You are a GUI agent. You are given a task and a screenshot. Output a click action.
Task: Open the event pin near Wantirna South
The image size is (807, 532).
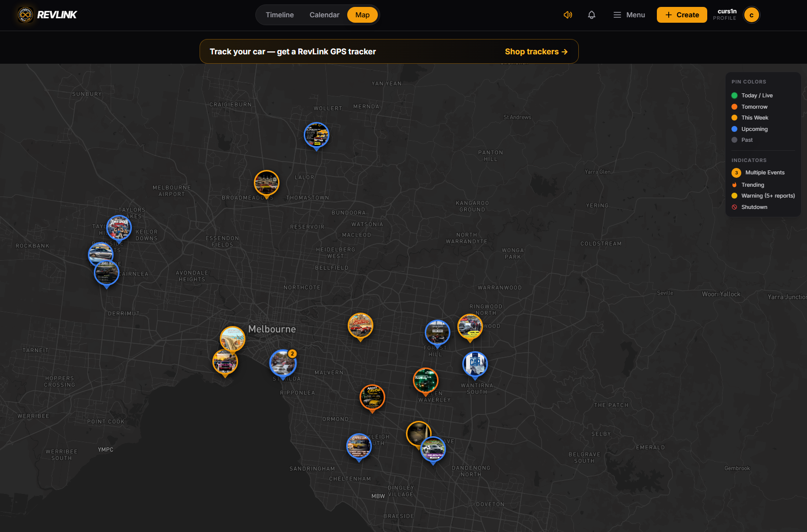point(475,364)
